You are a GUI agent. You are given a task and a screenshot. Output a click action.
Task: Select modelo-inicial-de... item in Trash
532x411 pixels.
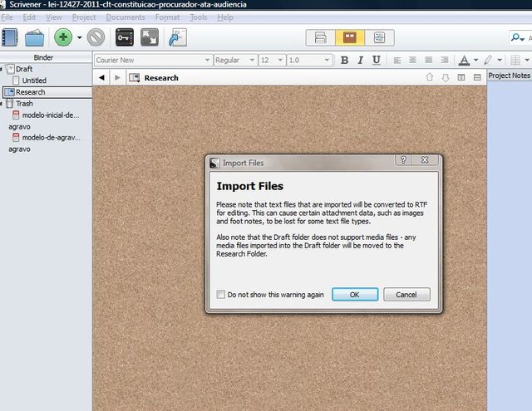point(50,115)
